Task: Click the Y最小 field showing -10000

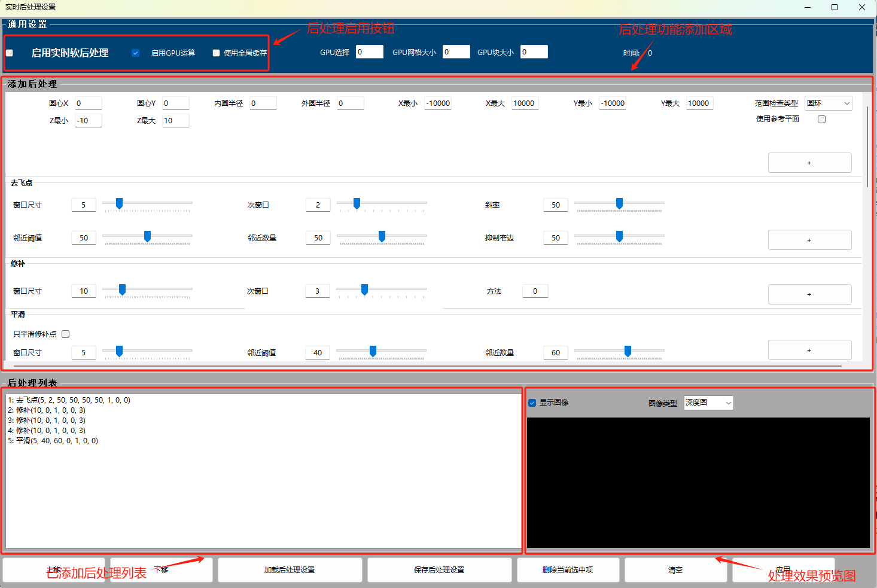Action: [613, 103]
